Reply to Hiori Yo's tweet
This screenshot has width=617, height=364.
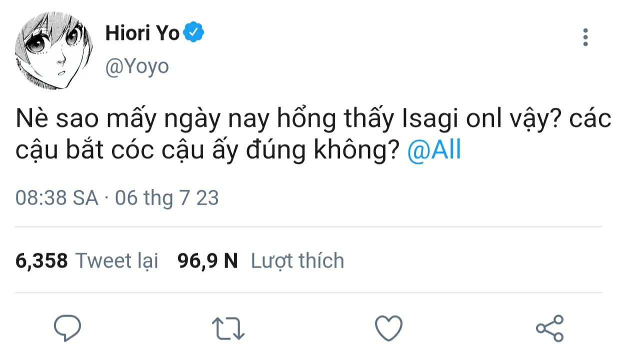tap(67, 329)
